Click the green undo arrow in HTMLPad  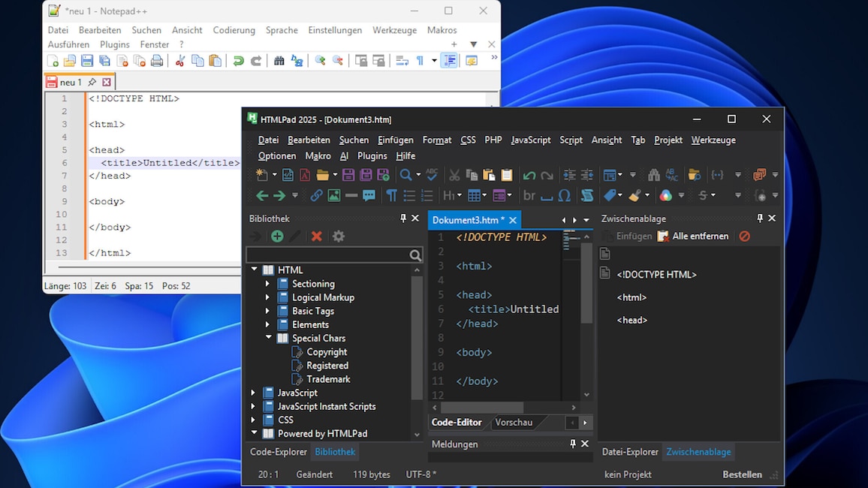(529, 176)
